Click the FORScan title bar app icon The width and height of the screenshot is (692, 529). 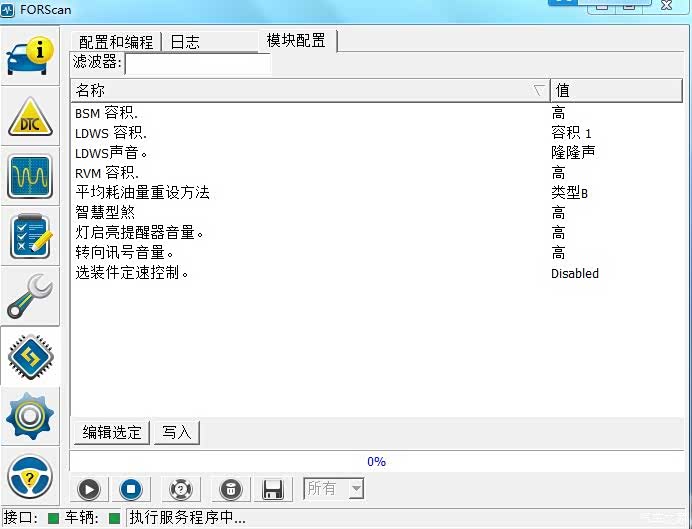(8, 9)
